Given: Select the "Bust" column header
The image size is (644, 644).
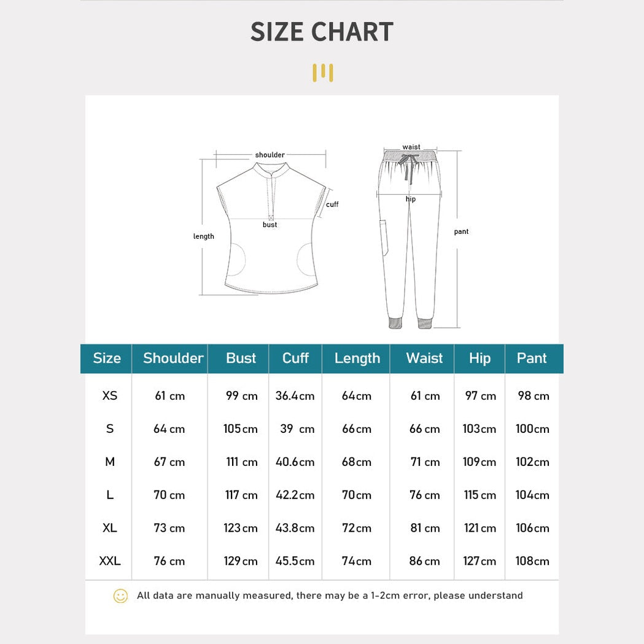Looking at the screenshot, I should pyautogui.click(x=241, y=359).
